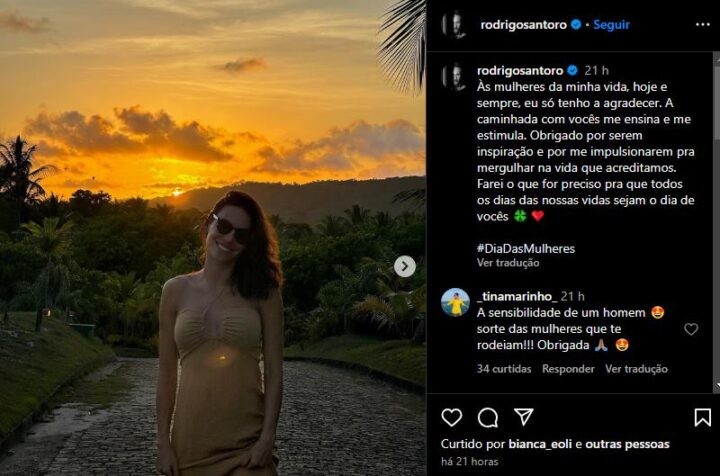Open the _tinamarinho_ username link
The width and height of the screenshot is (720, 476).
coord(516,297)
